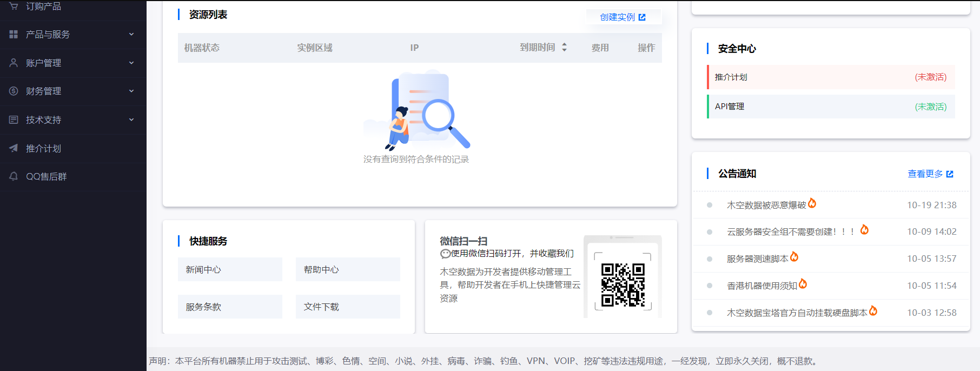The height and width of the screenshot is (371, 980).
Task: Open 查看更多 announcements link
Action: point(930,174)
